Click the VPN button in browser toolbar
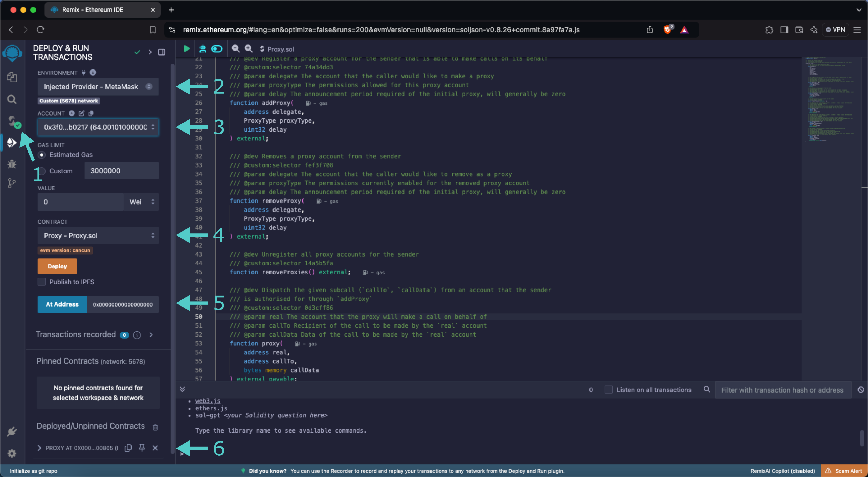868x477 pixels. pyautogui.click(x=836, y=30)
